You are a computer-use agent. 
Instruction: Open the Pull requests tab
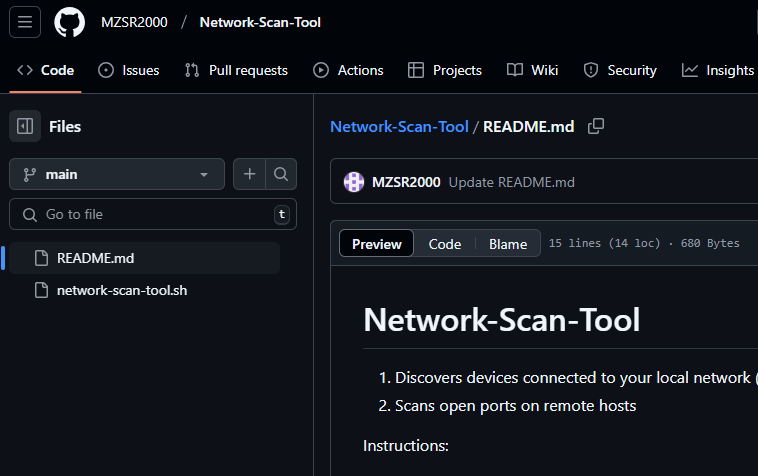236,70
